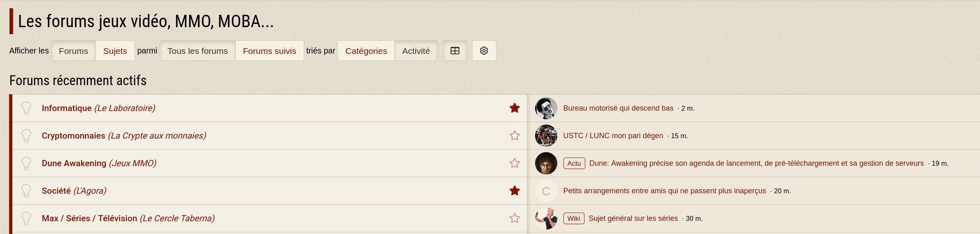Click the lightbulb icon beside Dune Awakening
Screen dimensions: 980x234
[26, 163]
